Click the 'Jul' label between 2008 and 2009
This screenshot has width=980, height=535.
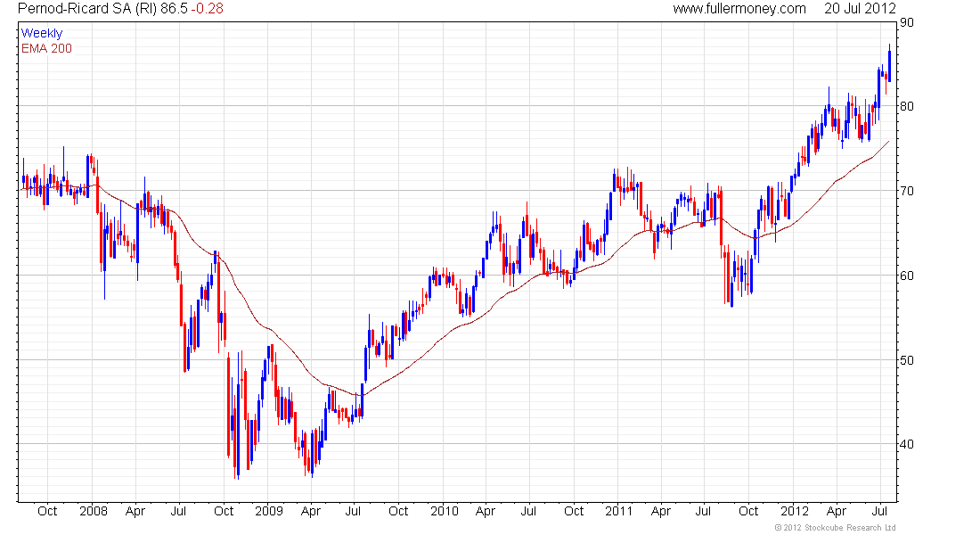pos(179,511)
